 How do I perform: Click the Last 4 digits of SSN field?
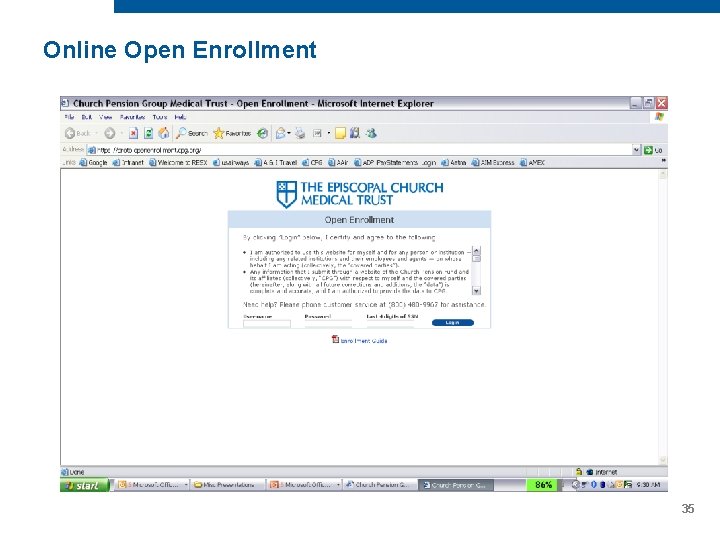(x=390, y=324)
